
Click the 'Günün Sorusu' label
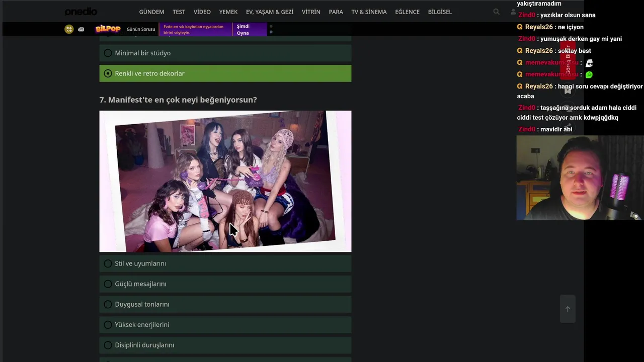point(141,29)
